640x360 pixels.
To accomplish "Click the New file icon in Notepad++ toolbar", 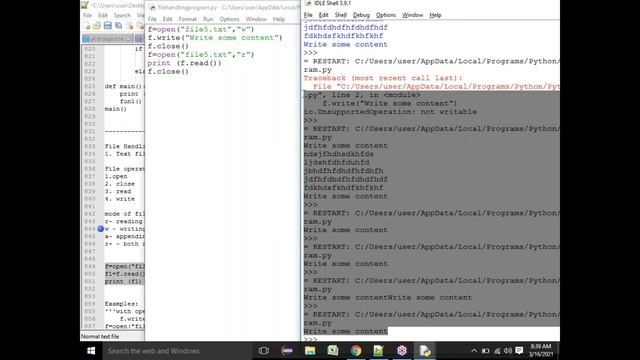I will tap(87, 26).
